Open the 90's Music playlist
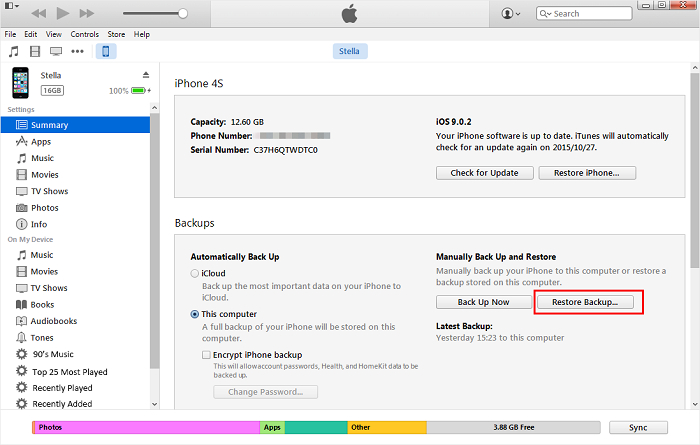This screenshot has width=700, height=445. click(x=75, y=354)
